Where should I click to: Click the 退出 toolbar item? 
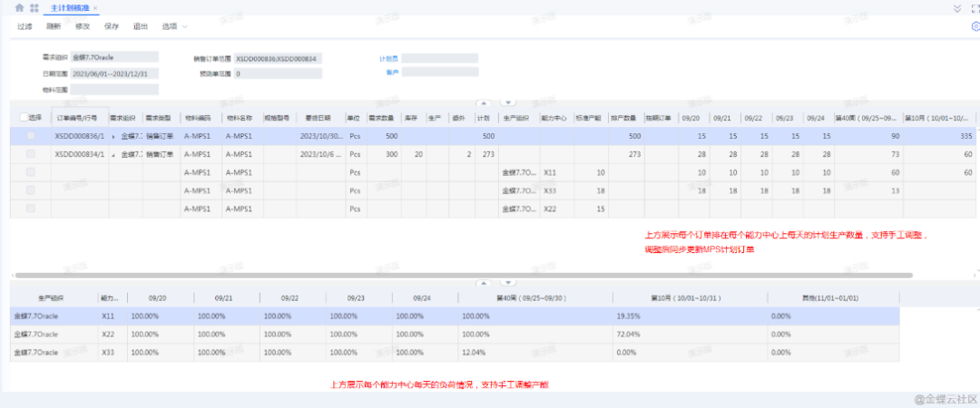[x=141, y=26]
